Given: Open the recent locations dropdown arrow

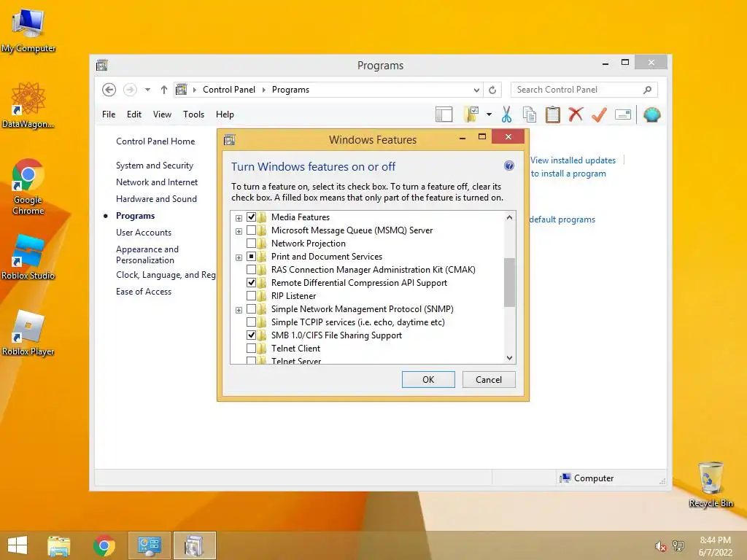Looking at the screenshot, I should (x=147, y=90).
